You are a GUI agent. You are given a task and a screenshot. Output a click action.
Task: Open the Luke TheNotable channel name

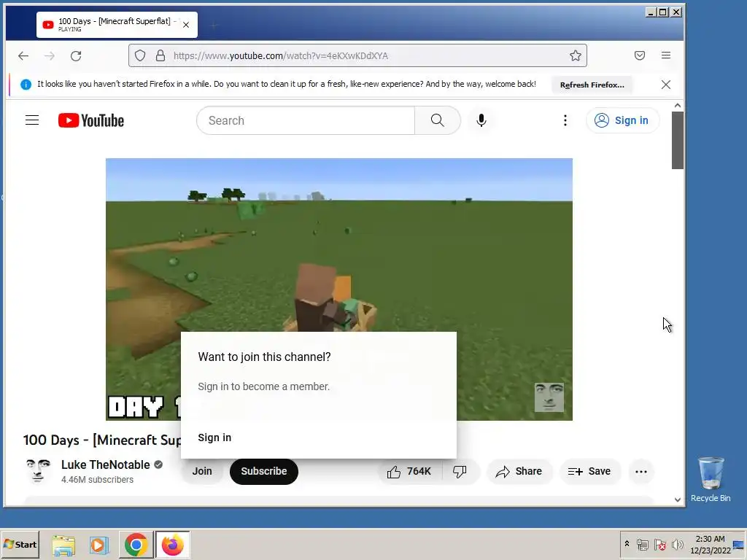[x=105, y=464]
